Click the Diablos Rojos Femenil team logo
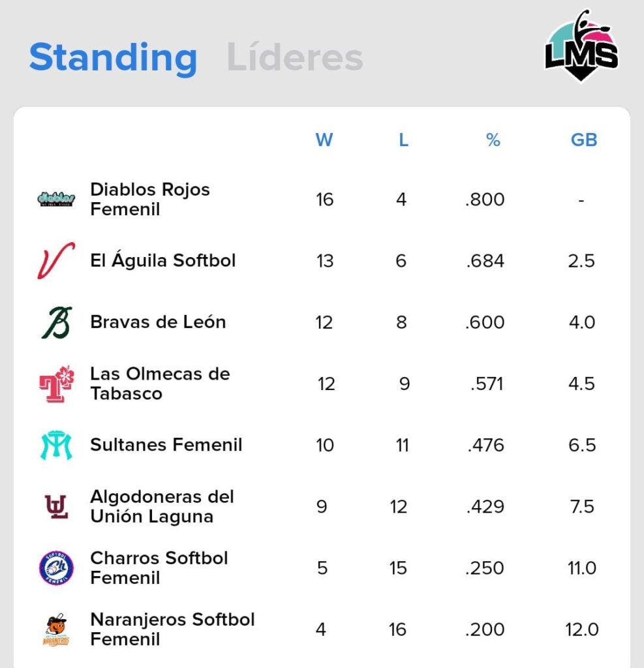This screenshot has width=644, height=668. 56,199
